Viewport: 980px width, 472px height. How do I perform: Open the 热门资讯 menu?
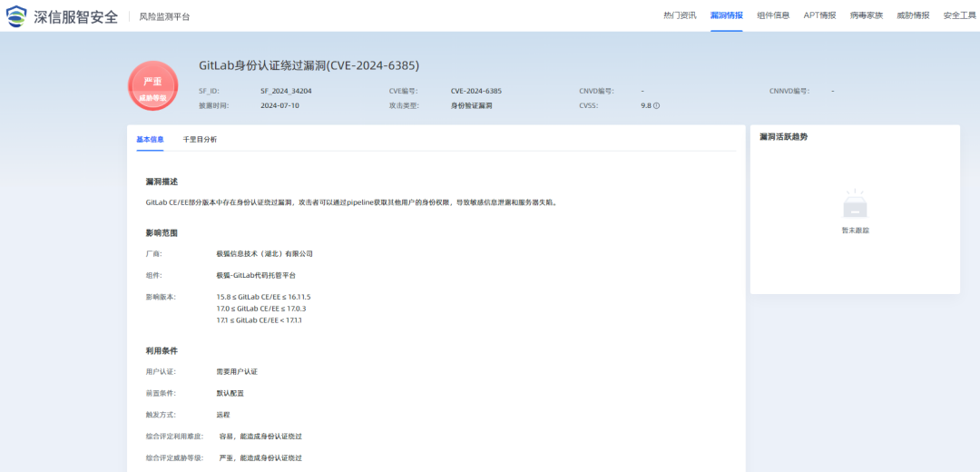pos(680,15)
